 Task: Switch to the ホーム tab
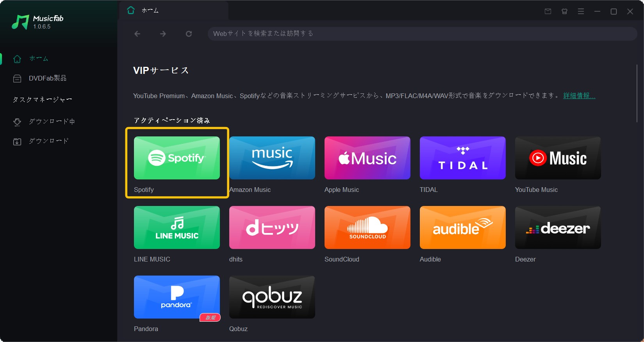pos(174,10)
